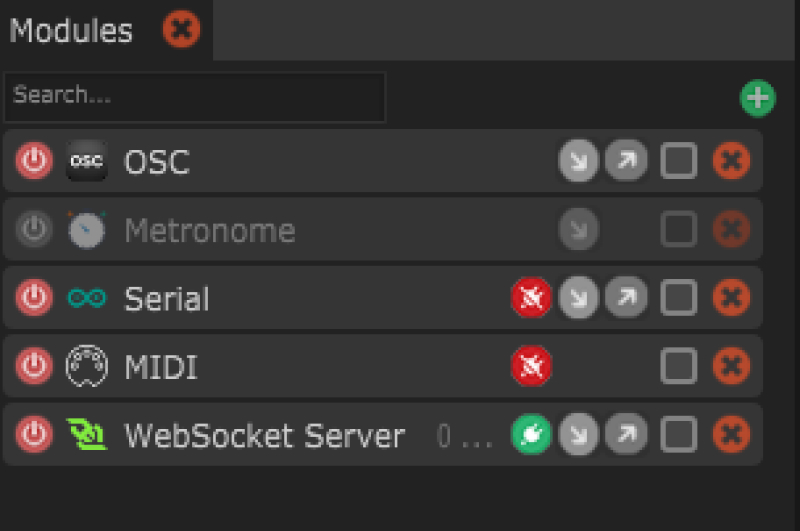Image resolution: width=800 pixels, height=531 pixels.
Task: Remove the WebSocket Server module
Action: click(731, 435)
